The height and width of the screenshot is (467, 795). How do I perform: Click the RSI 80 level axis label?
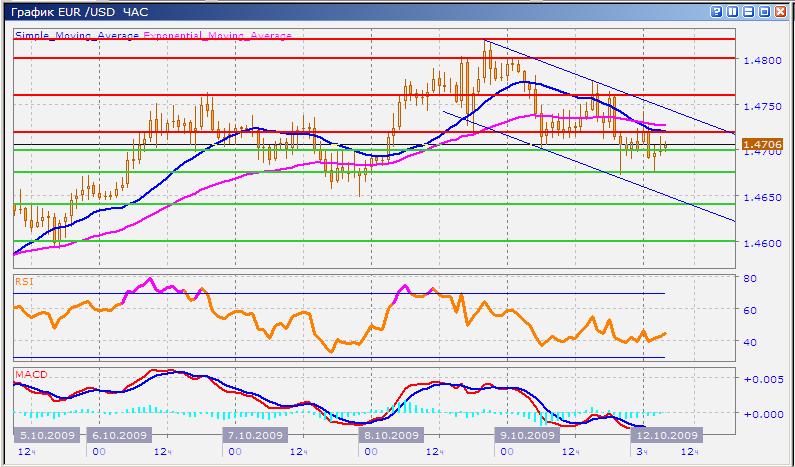coord(750,278)
